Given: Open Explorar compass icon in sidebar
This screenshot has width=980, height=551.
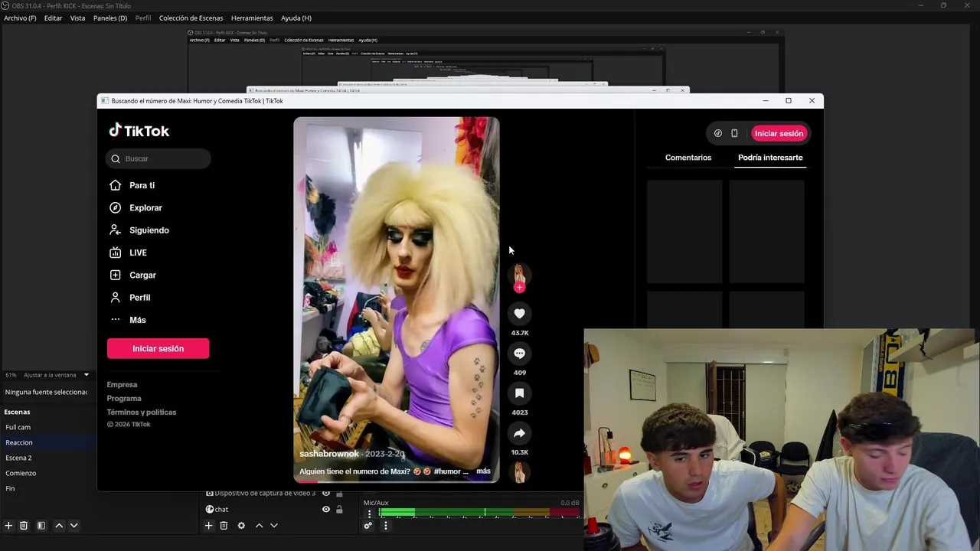Looking at the screenshot, I should (x=115, y=207).
